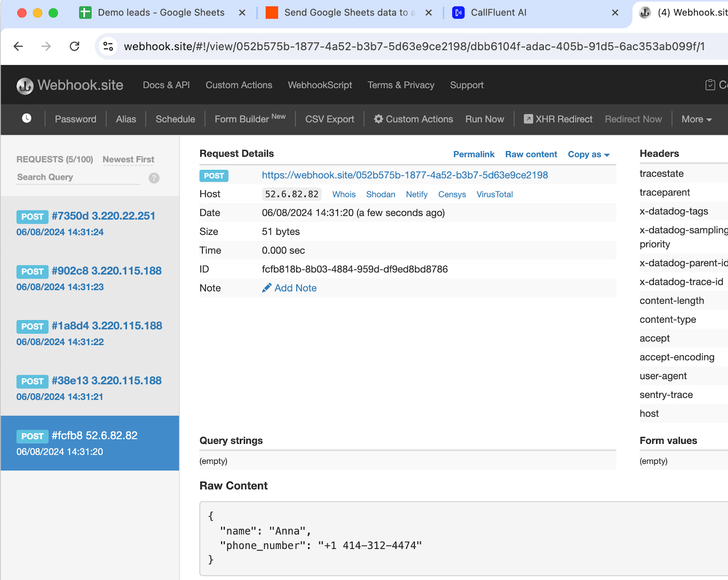Click the tracestate header
The height and width of the screenshot is (580, 728).
coord(662,173)
